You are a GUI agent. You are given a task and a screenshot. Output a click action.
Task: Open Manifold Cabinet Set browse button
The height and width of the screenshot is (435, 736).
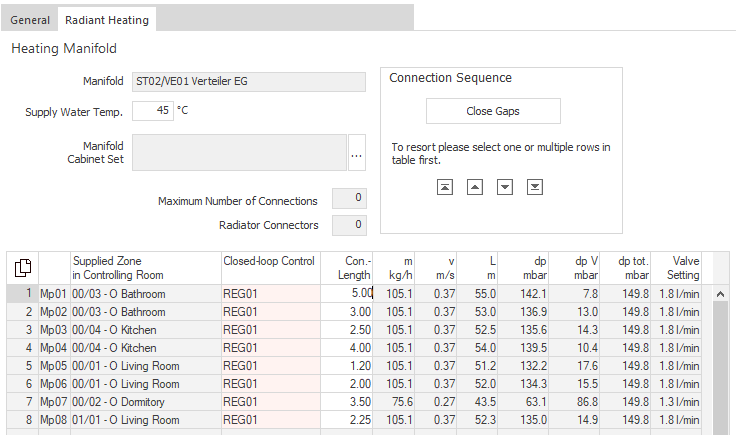tap(356, 153)
